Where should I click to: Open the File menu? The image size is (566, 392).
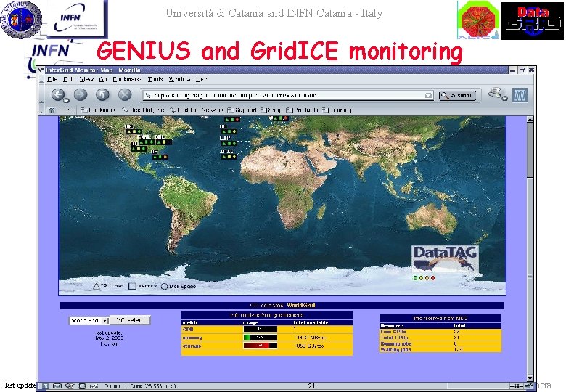click(x=52, y=79)
